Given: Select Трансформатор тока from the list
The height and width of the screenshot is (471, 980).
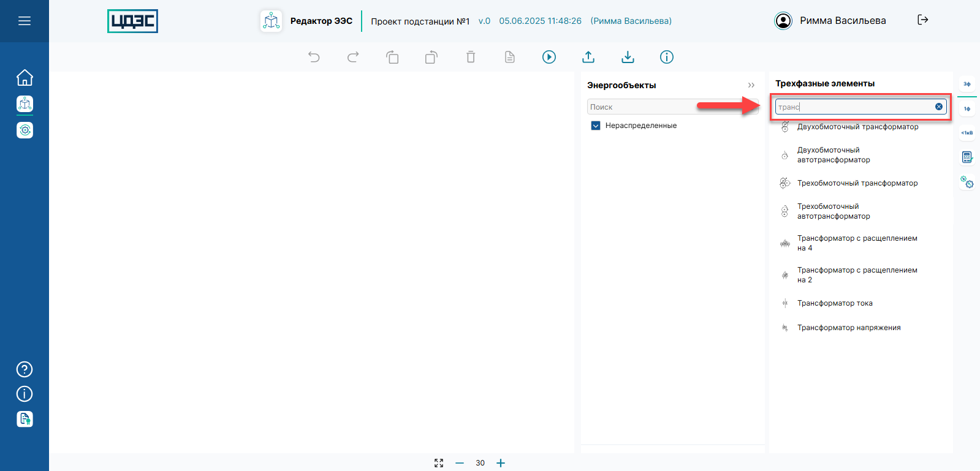Looking at the screenshot, I should (834, 303).
